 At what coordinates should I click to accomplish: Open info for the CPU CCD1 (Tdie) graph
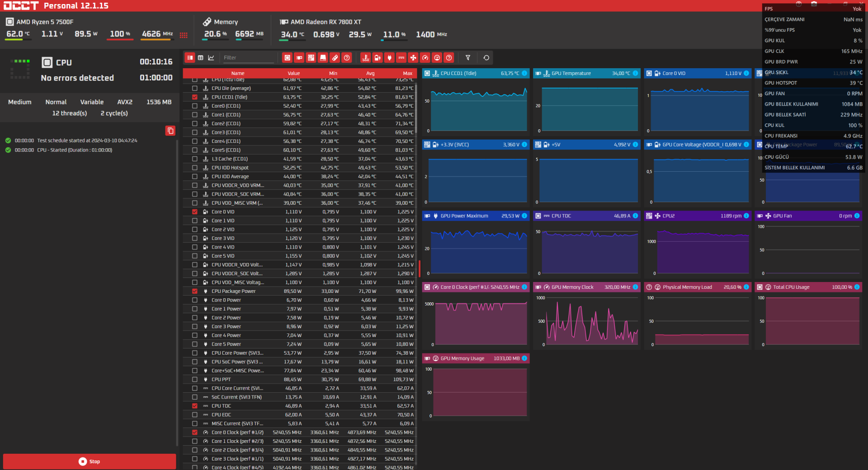(524, 73)
